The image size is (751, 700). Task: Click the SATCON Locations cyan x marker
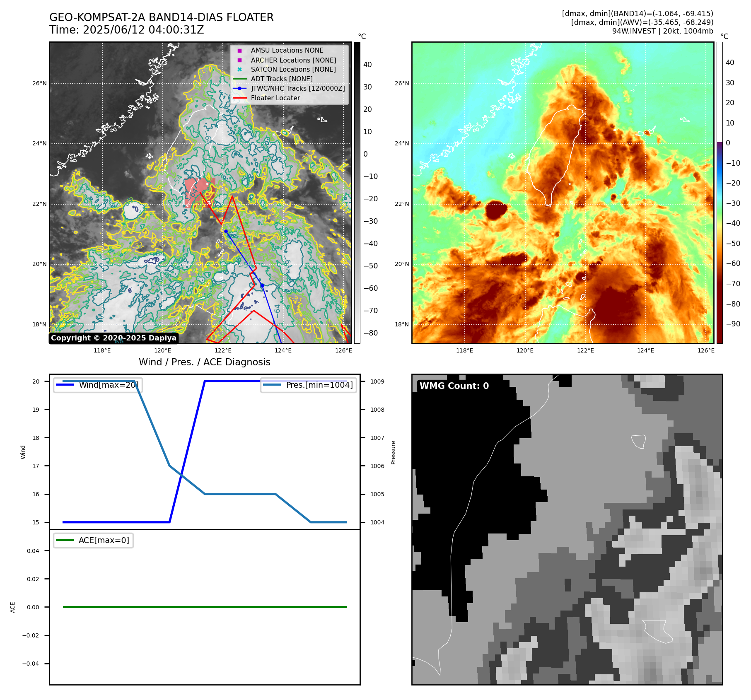(239, 70)
